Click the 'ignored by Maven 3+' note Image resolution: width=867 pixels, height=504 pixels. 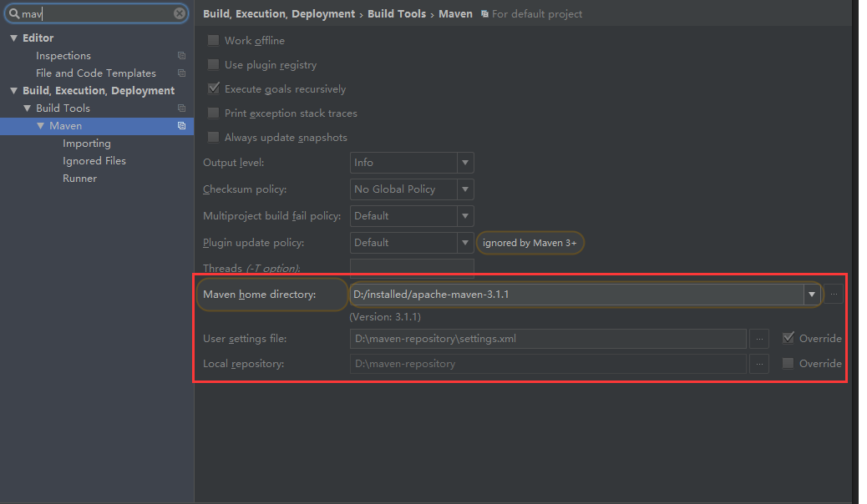click(530, 243)
